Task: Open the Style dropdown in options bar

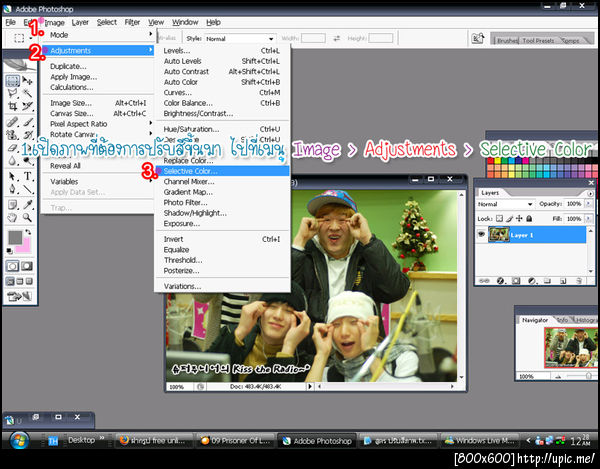Action: pos(240,39)
